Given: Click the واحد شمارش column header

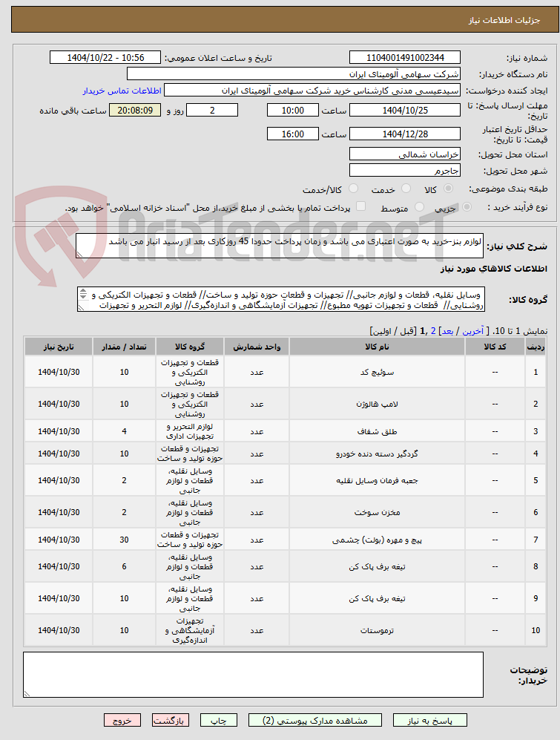Looking at the screenshot, I should [257, 347].
